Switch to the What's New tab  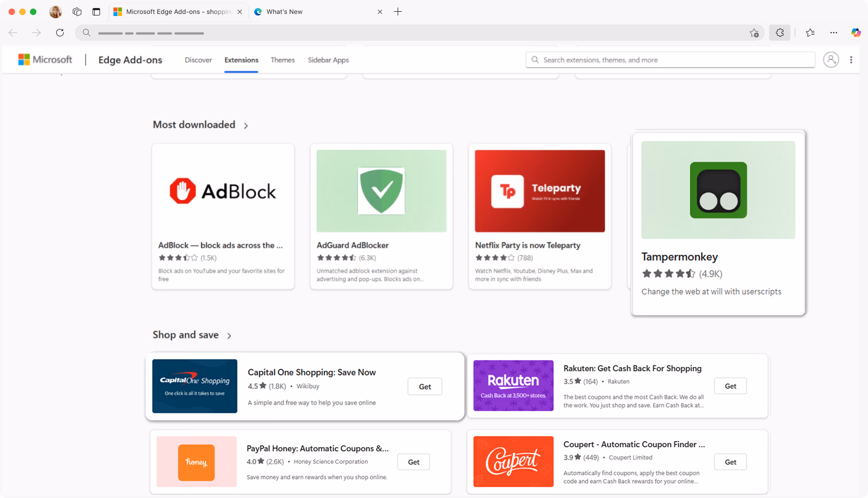coord(318,12)
